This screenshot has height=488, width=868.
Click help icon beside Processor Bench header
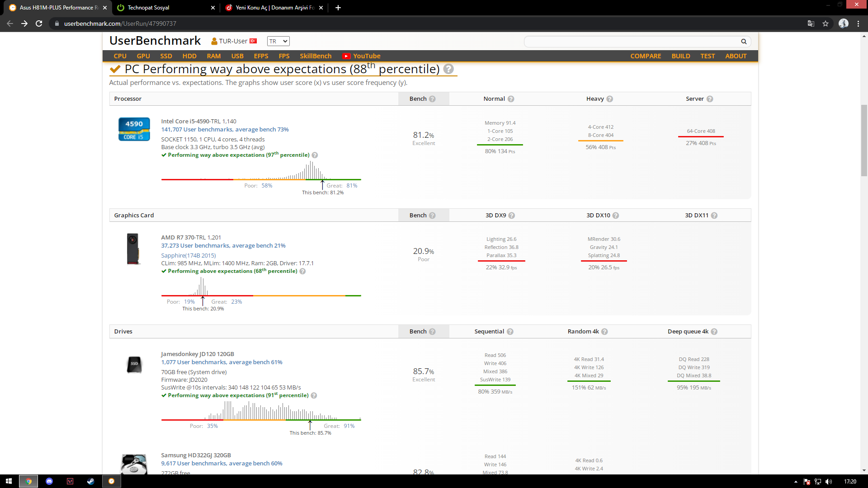tap(432, 99)
